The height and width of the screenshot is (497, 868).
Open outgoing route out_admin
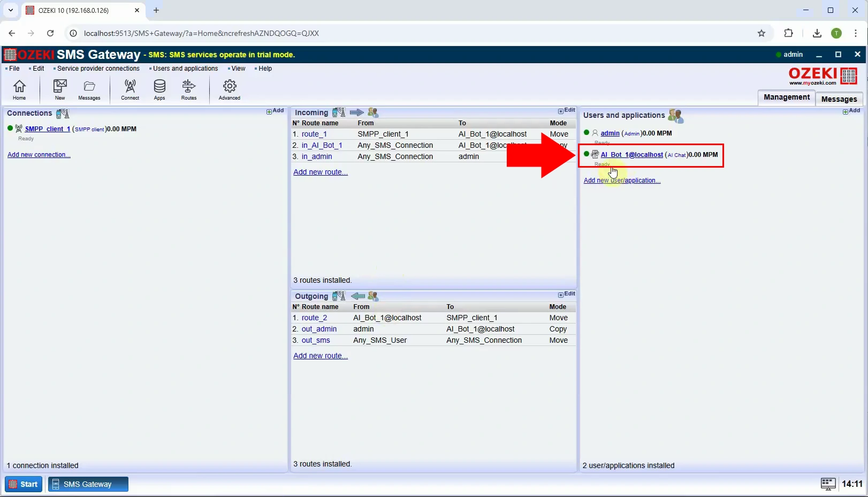pos(319,329)
